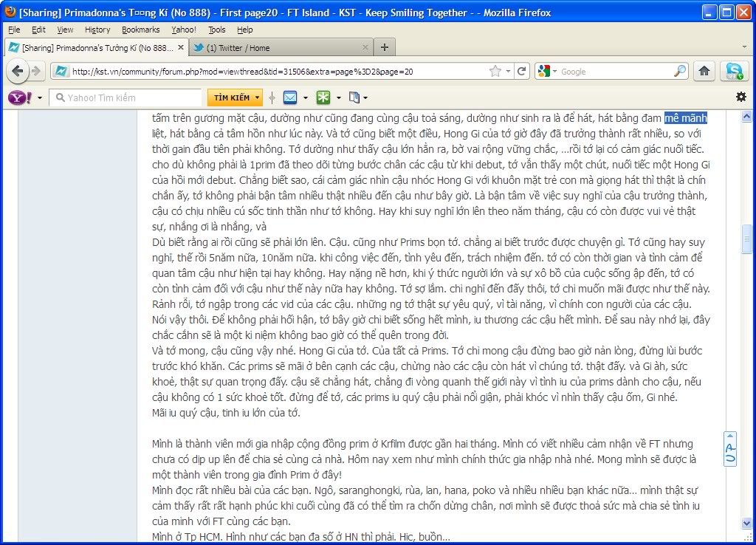Image resolution: width=756 pixels, height=545 pixels.
Task: Click the page scrollbar down arrow
Action: [746, 523]
